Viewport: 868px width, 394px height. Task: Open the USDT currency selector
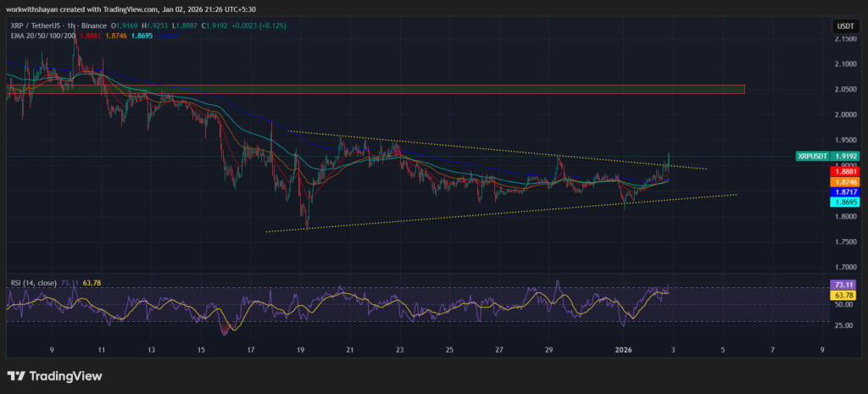pos(844,27)
